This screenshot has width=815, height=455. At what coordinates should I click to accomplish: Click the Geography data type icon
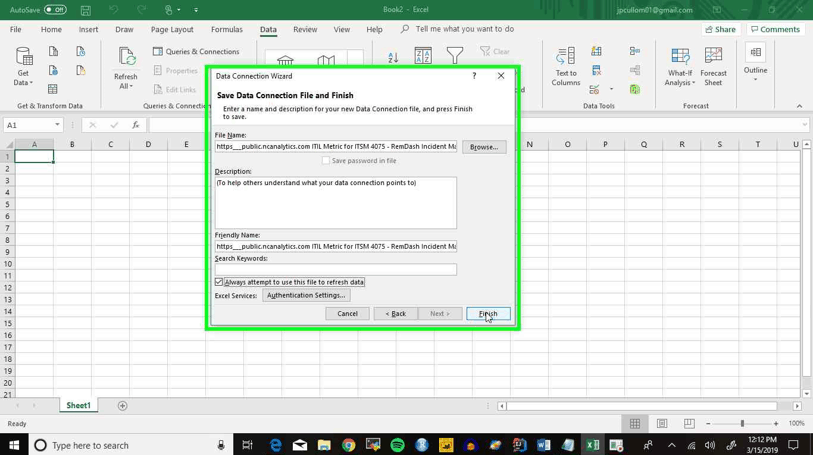point(326,61)
